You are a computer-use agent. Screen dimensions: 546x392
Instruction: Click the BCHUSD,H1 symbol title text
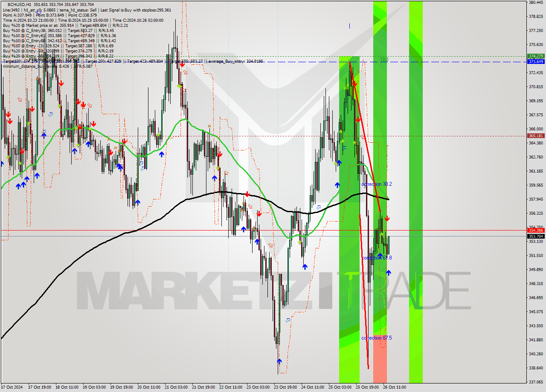(x=19, y=4)
